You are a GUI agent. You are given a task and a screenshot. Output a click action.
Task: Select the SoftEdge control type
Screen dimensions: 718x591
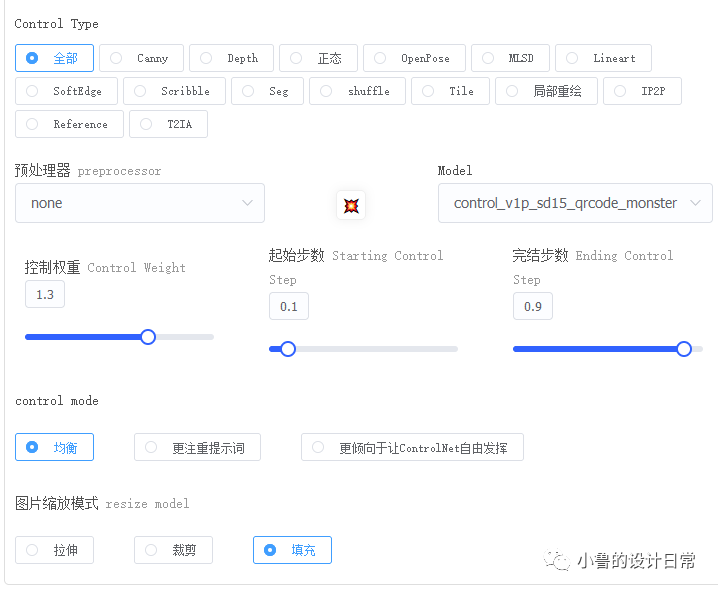[x=66, y=91]
